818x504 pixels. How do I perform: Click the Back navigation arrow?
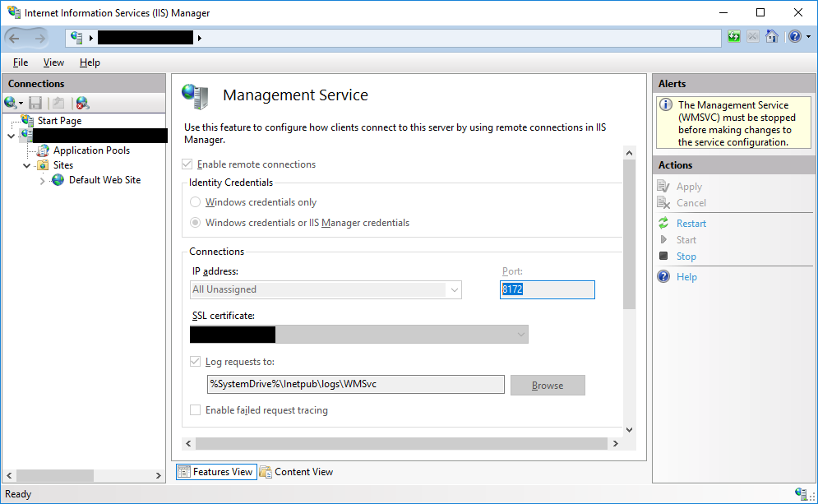point(14,38)
